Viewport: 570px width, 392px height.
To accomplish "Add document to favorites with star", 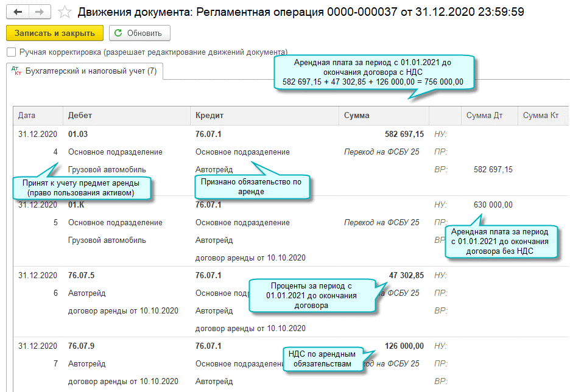I will [64, 12].
